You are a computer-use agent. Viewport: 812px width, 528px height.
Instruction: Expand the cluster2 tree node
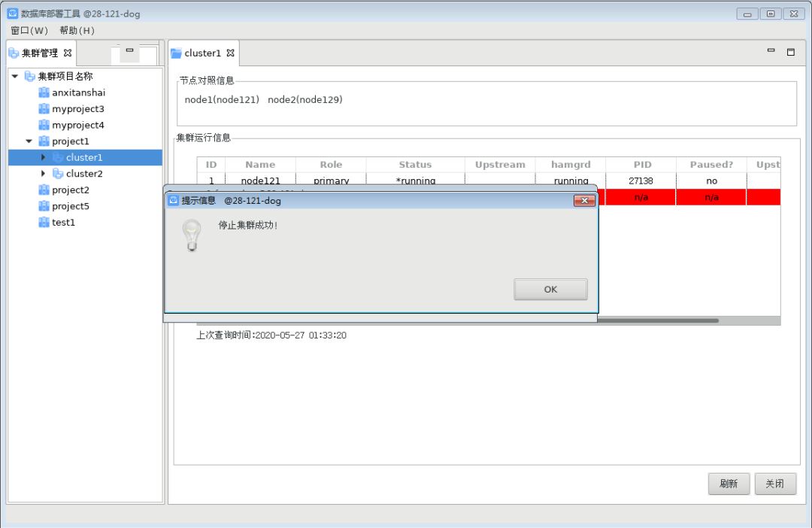coord(44,174)
